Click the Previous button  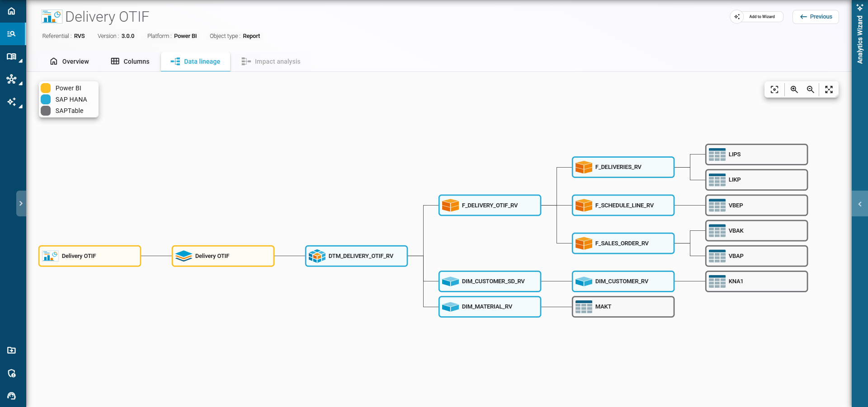pyautogui.click(x=816, y=17)
